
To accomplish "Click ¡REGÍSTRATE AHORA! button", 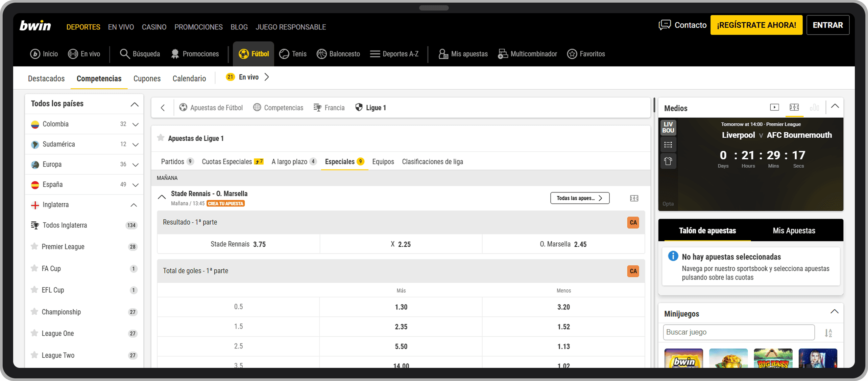I will point(756,25).
